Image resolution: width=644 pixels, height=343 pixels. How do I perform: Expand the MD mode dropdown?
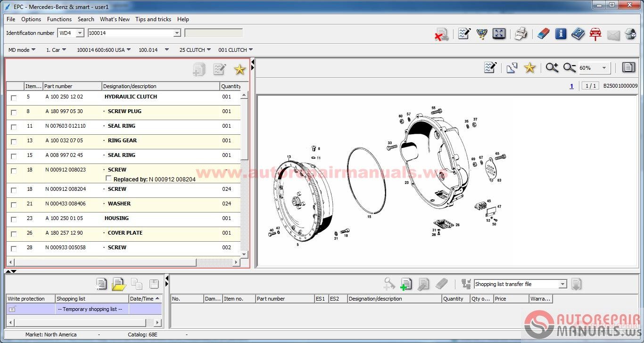coord(33,49)
